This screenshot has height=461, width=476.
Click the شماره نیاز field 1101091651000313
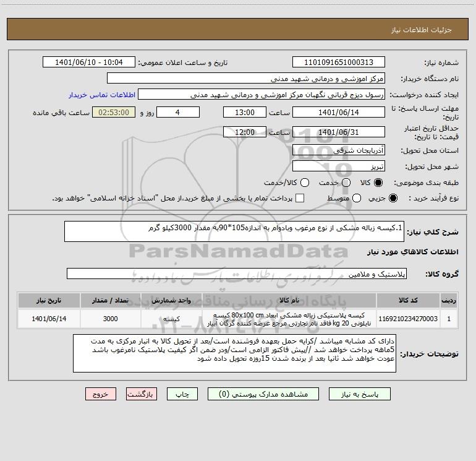coord(339,62)
